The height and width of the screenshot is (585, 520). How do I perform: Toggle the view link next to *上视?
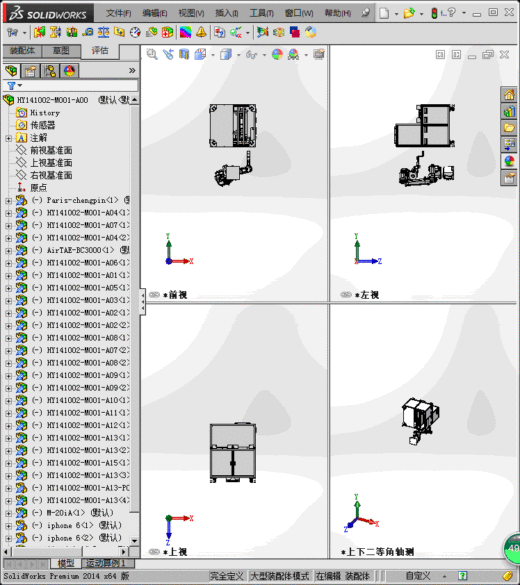coord(154,552)
